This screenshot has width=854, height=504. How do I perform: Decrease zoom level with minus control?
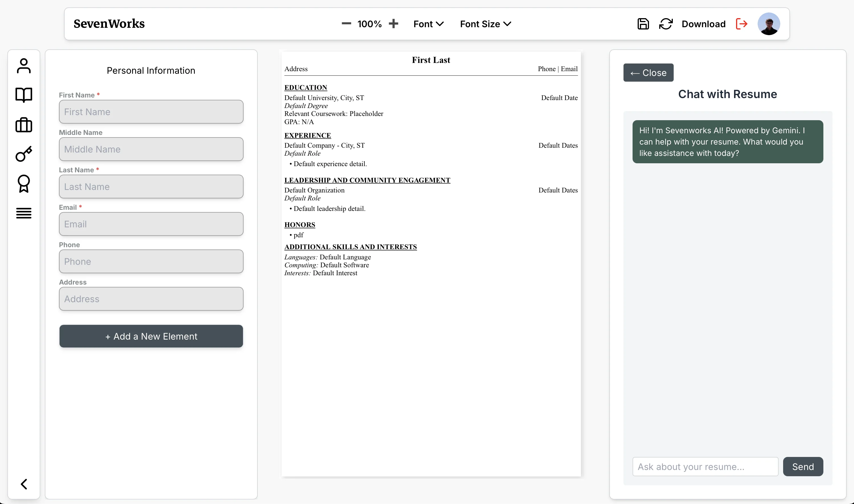point(346,24)
